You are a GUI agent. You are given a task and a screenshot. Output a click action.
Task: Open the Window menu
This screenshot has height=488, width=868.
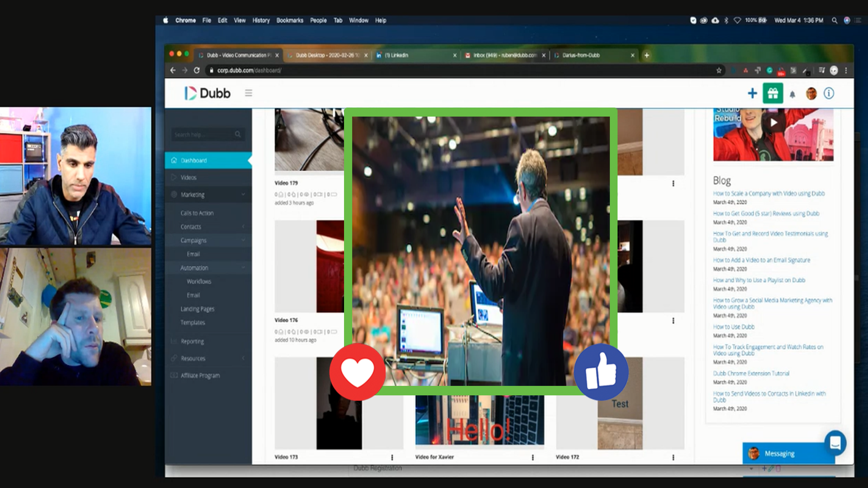pyautogui.click(x=359, y=20)
